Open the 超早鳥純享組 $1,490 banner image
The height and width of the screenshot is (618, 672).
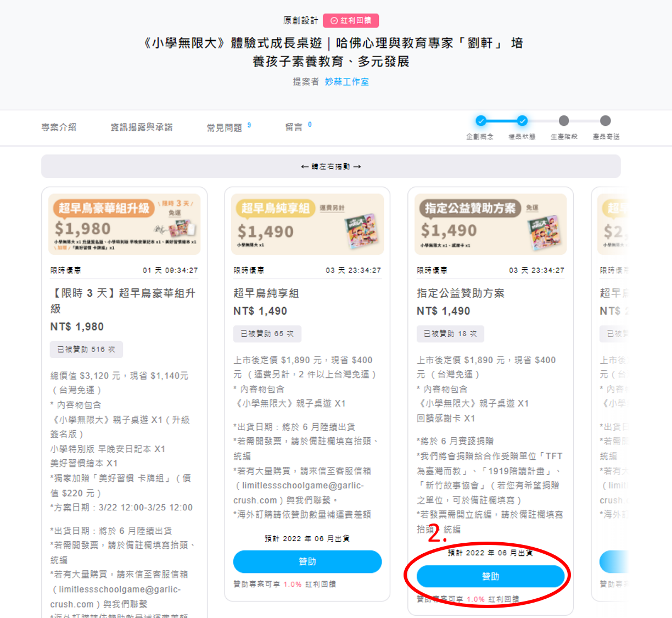pyautogui.click(x=307, y=224)
